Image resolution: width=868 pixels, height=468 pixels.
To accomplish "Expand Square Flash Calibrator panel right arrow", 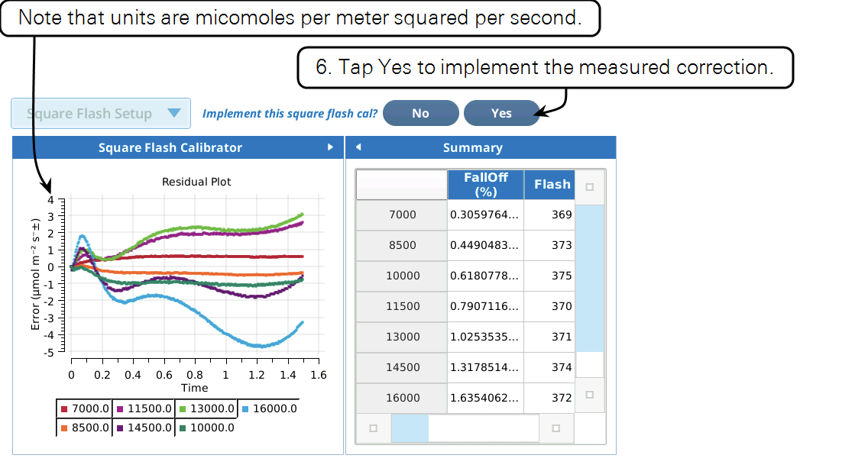I will point(330,147).
